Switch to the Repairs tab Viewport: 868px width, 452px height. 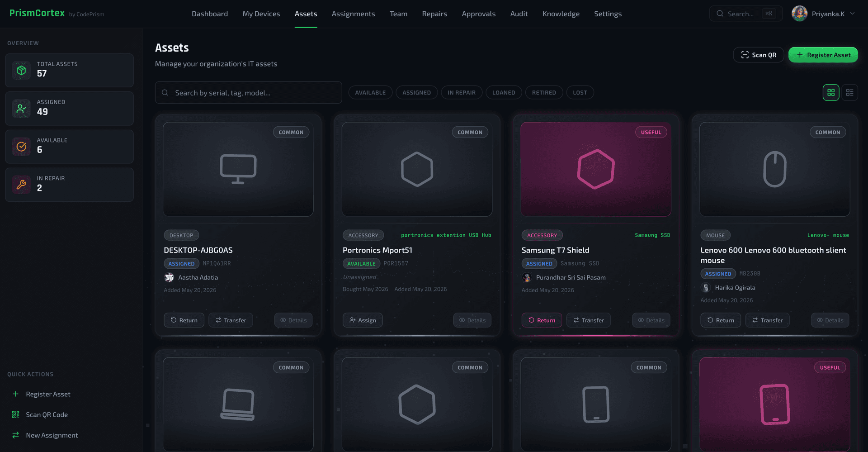(434, 14)
